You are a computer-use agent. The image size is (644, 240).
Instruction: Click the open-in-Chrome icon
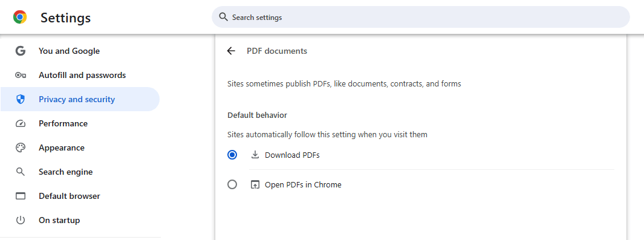[255, 184]
